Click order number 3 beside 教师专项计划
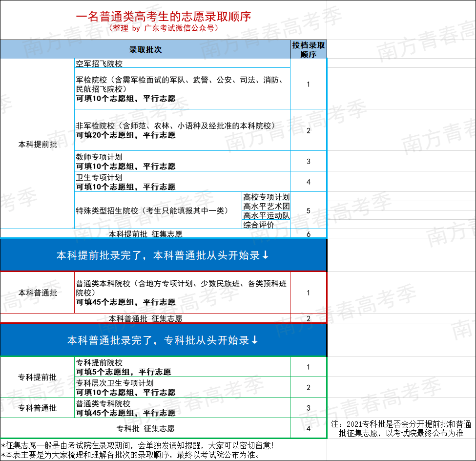 309,161
